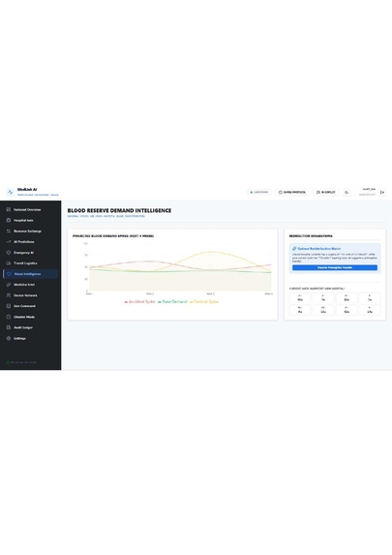Image resolution: width=392 pixels, height=555 pixels.
Task: Toggle Base Demand series in chart legend
Action: [x=172, y=302]
